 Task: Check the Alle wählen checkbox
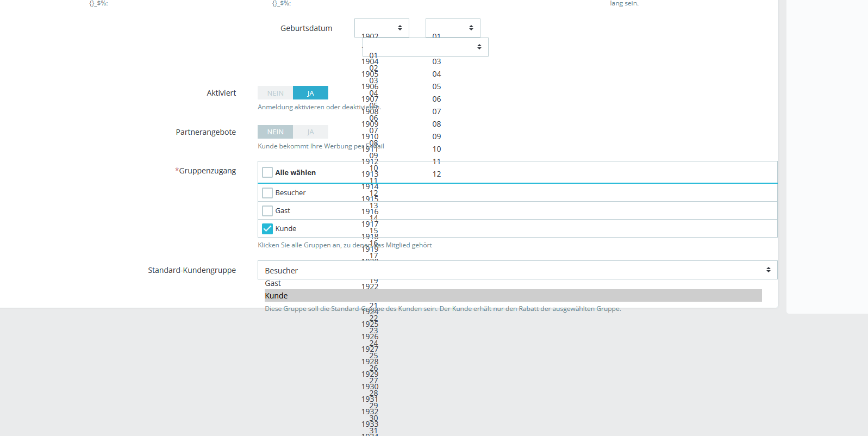267,172
